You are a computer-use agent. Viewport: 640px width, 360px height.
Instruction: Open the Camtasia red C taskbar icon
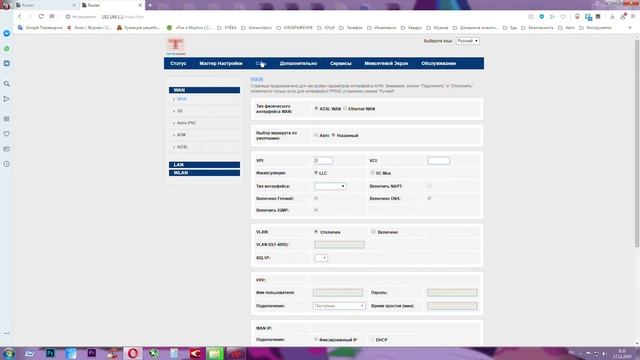coord(195,353)
